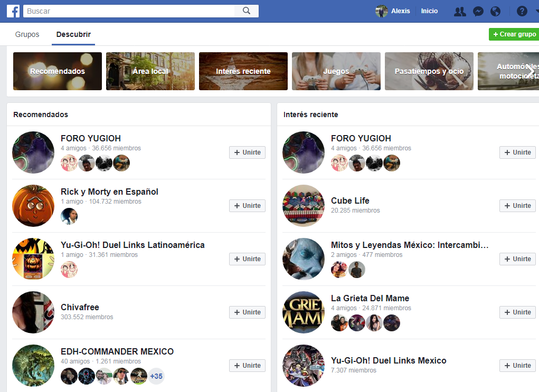Click '4 amigos · 24.871 miembros' text

coord(371,308)
